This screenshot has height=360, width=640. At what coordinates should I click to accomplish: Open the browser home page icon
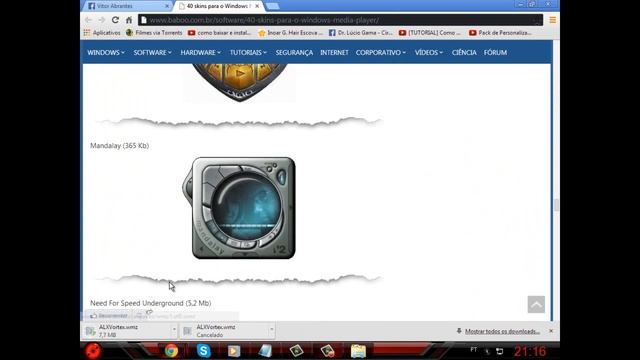pyautogui.click(x=129, y=20)
